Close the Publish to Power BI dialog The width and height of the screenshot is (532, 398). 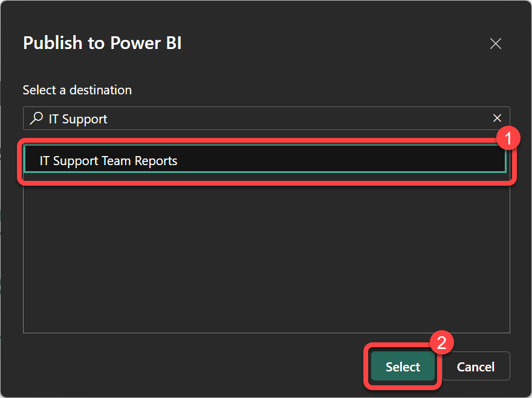click(495, 44)
